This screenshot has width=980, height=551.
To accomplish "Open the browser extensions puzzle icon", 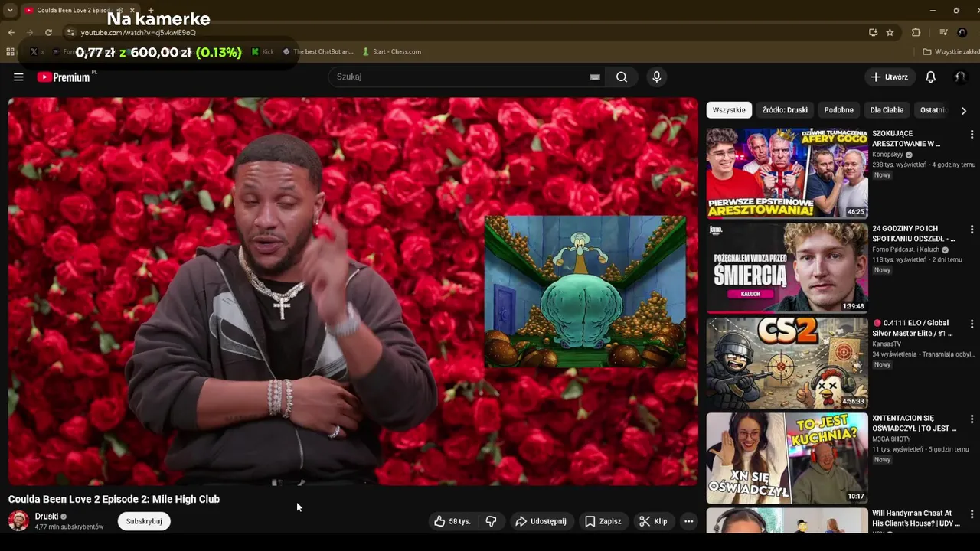I will [x=916, y=32].
